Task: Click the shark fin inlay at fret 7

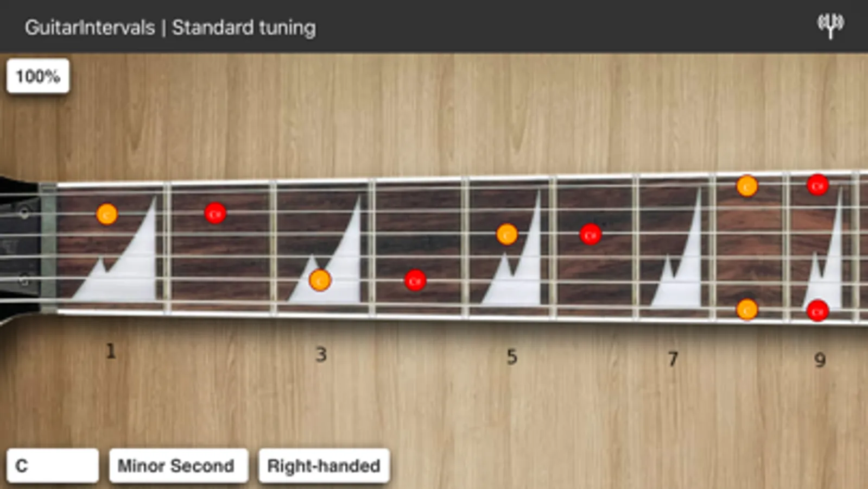Action: click(676, 250)
